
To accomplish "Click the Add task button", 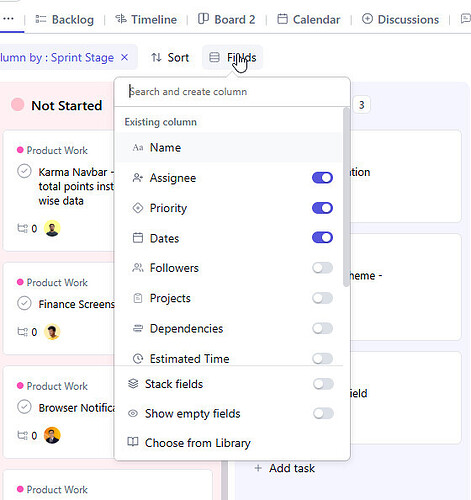I will click(284, 468).
